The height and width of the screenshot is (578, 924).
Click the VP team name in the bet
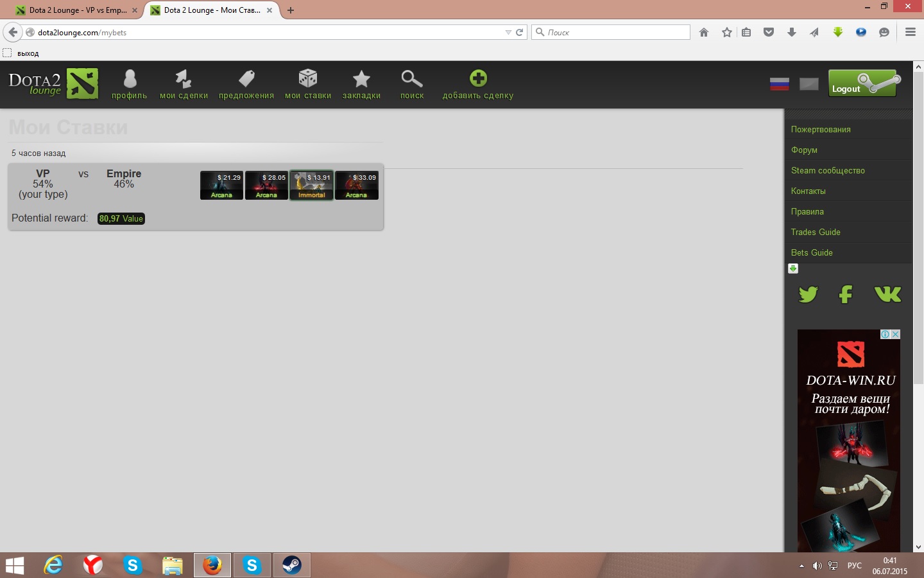click(43, 173)
